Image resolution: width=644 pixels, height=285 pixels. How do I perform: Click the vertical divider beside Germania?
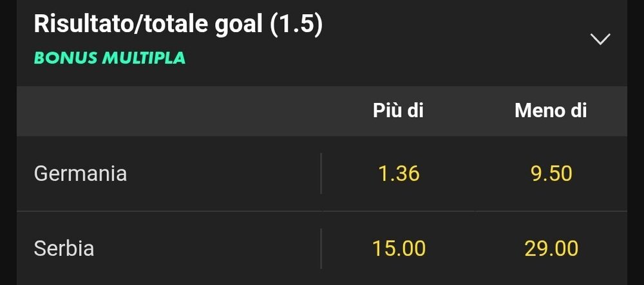pyautogui.click(x=321, y=174)
